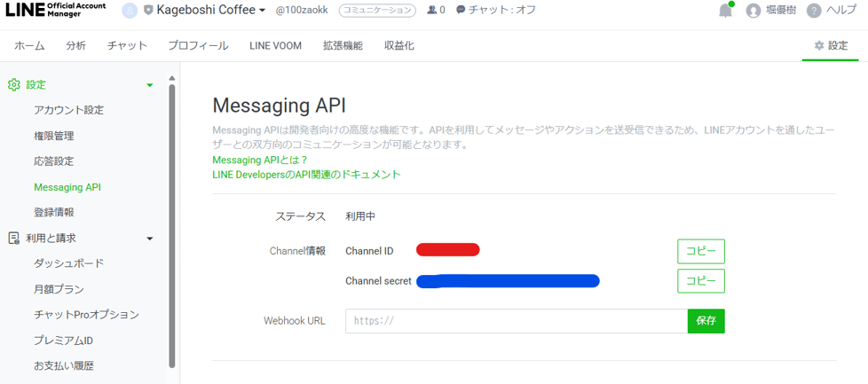The width and height of the screenshot is (868, 384).
Task: Switch to the チャット tab
Action: coord(127,46)
